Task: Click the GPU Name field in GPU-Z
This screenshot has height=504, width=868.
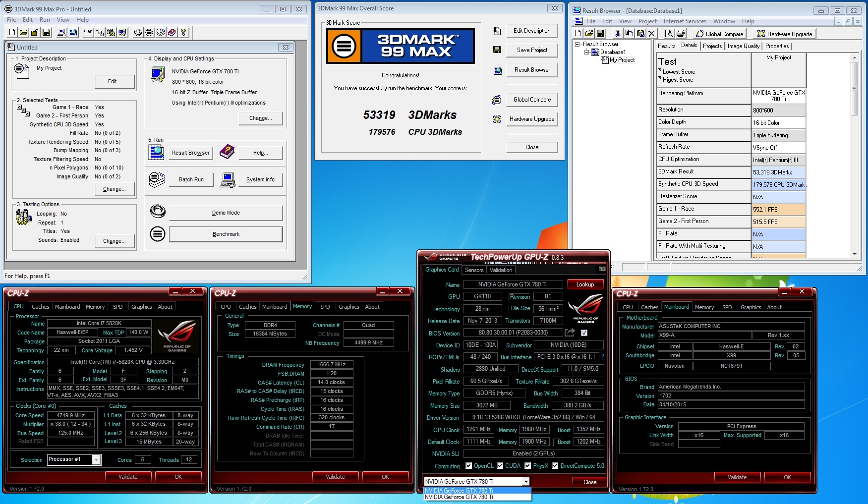Action: pyautogui.click(x=513, y=284)
